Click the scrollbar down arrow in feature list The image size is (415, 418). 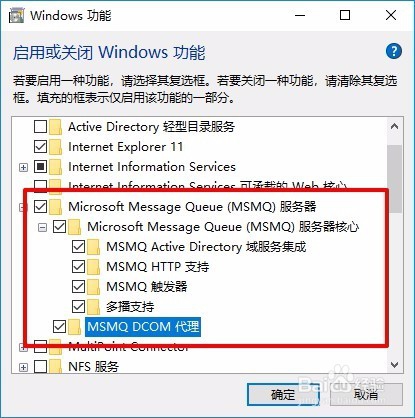[x=395, y=365]
